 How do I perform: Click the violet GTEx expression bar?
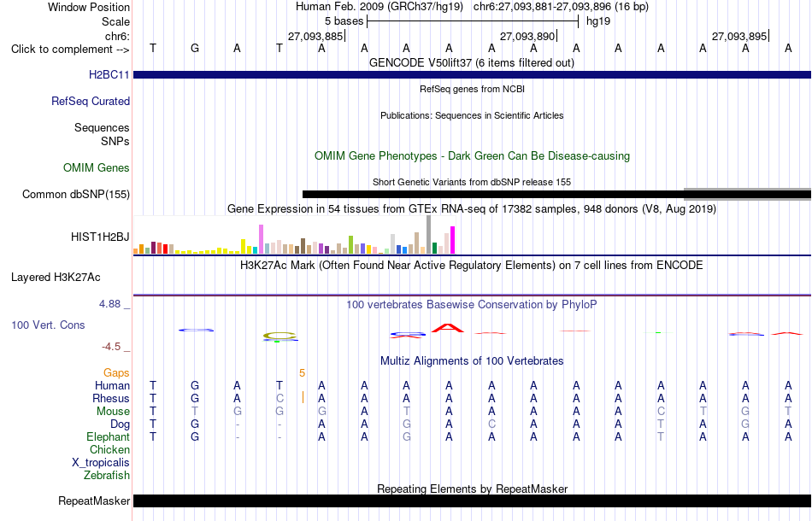click(261, 239)
